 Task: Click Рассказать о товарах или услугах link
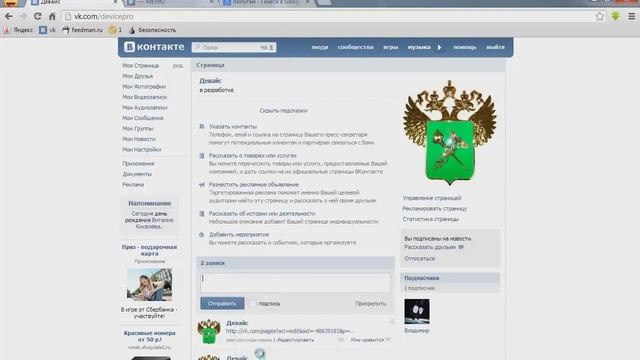point(253,156)
